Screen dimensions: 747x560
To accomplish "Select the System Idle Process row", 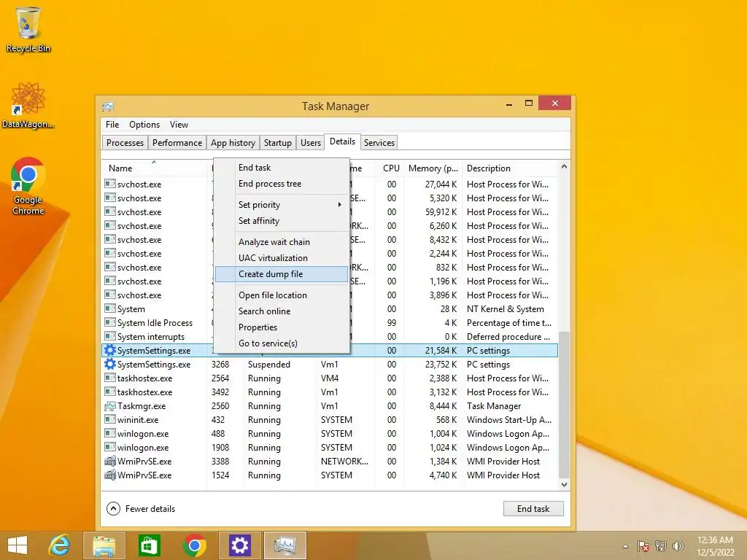I will click(x=330, y=322).
